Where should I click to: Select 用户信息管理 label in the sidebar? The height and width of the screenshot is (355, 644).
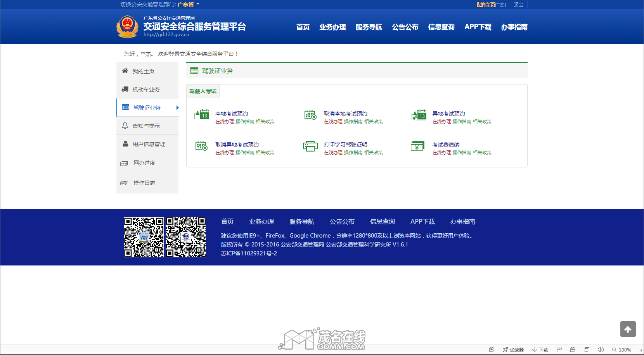(x=149, y=144)
